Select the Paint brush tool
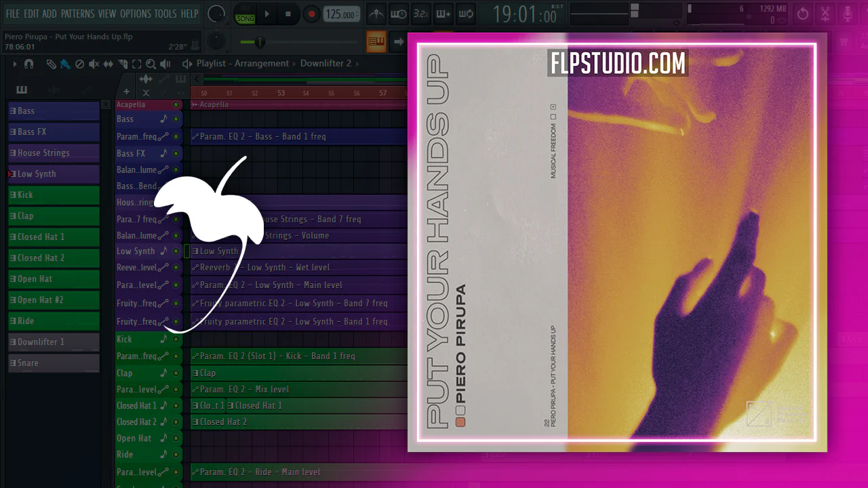868x488 pixels. 65,64
